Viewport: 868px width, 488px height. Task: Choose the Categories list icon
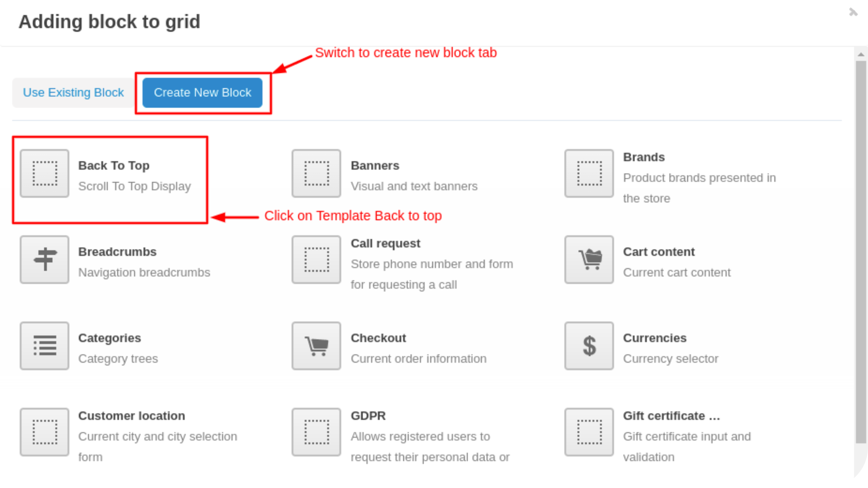(45, 346)
